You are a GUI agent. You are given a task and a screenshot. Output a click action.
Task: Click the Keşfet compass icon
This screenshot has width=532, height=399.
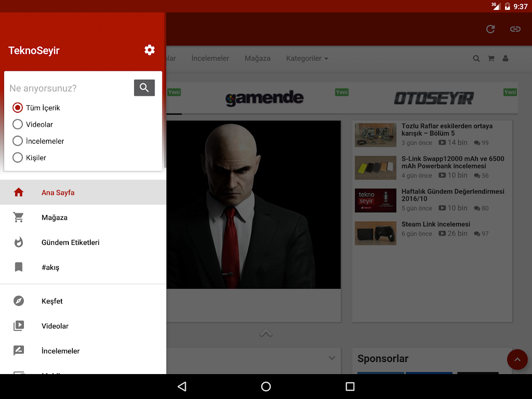click(x=18, y=301)
